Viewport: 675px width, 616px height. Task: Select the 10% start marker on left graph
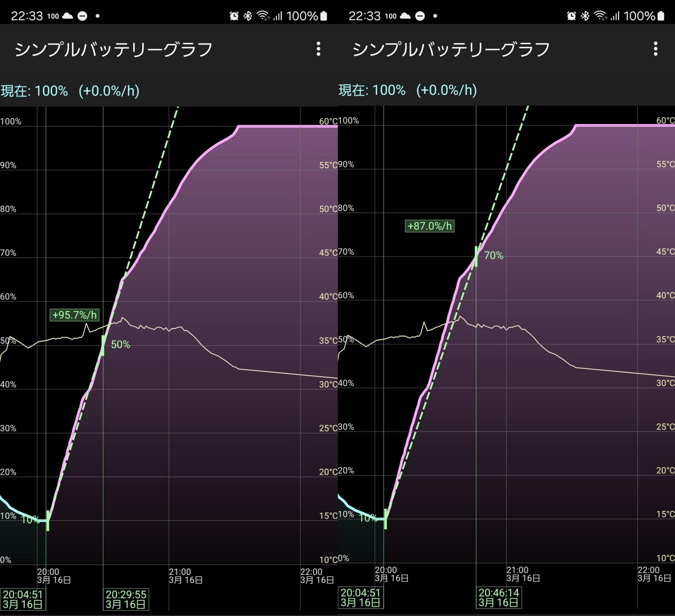48,520
